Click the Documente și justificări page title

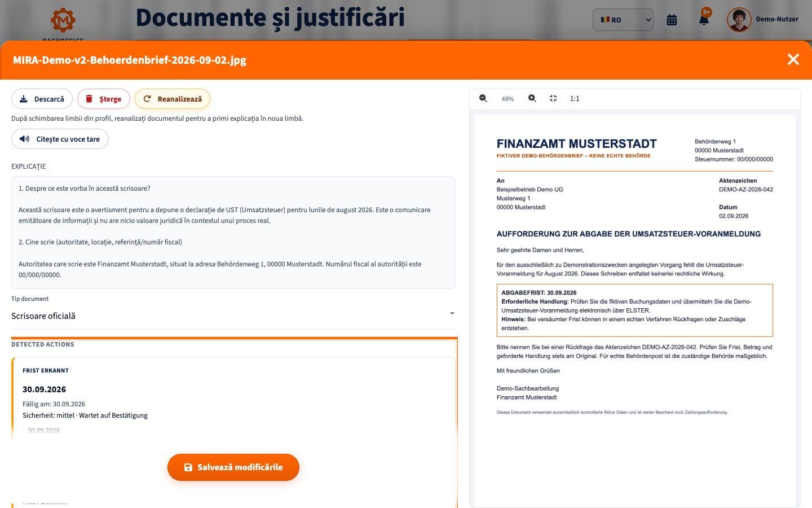click(270, 18)
